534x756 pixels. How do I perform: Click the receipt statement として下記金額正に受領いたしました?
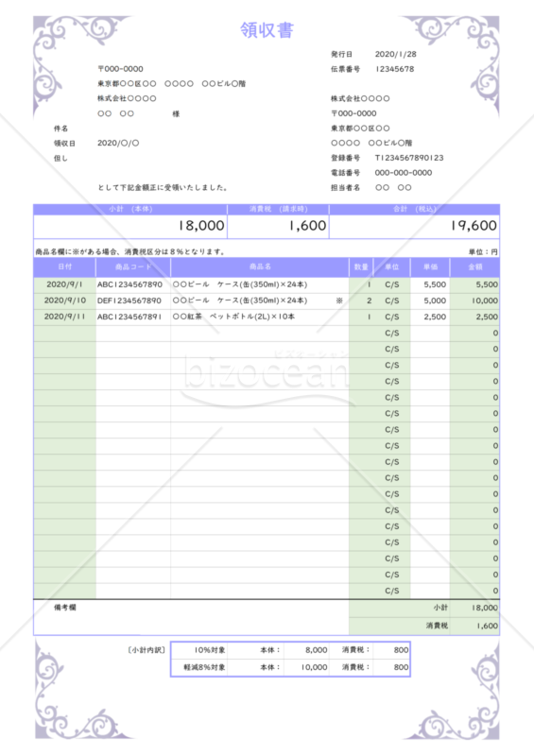[163, 187]
